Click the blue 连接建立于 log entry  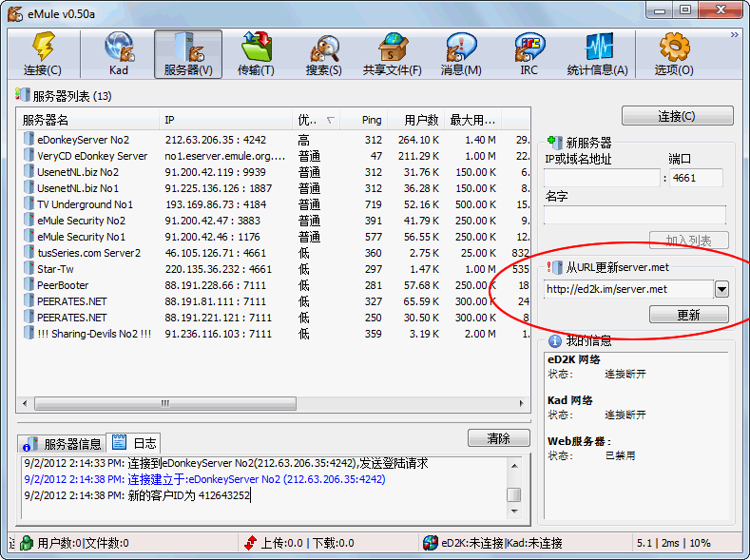(204, 478)
